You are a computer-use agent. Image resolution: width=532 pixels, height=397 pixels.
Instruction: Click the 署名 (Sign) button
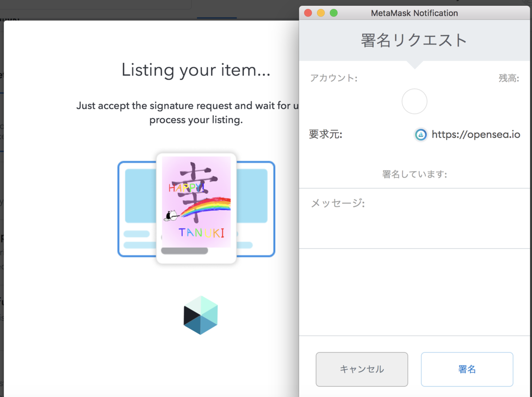point(467,369)
